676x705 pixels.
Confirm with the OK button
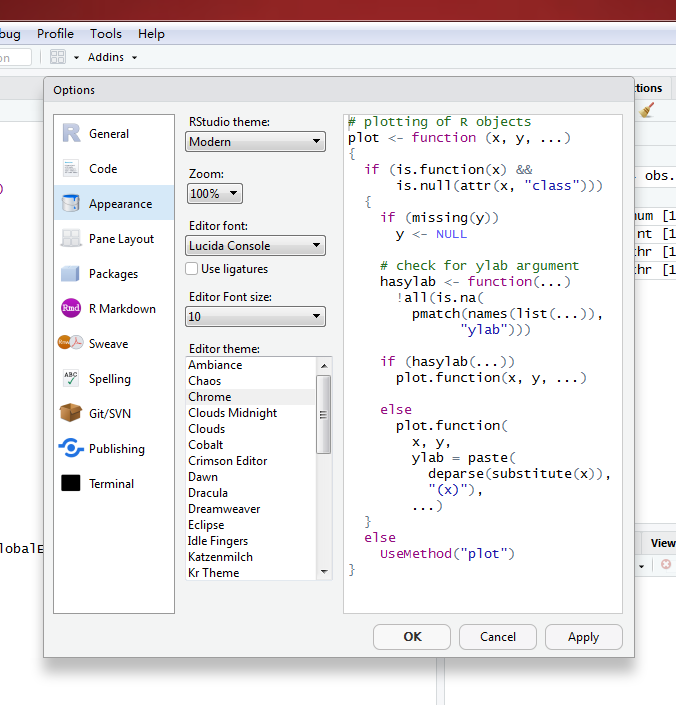click(412, 637)
